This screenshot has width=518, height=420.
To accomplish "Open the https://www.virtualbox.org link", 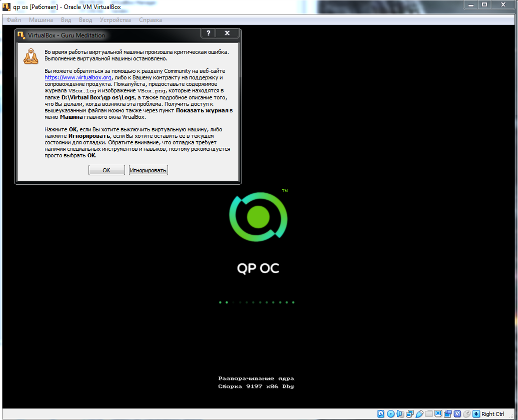I will click(78, 77).
